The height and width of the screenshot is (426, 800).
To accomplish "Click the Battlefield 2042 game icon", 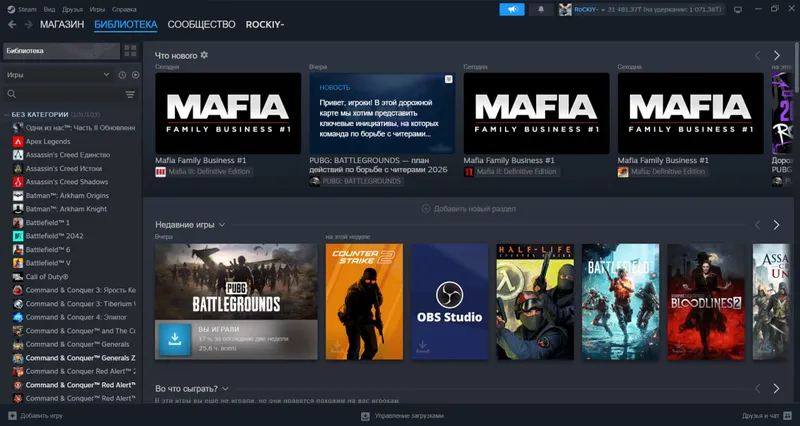I will click(x=18, y=236).
